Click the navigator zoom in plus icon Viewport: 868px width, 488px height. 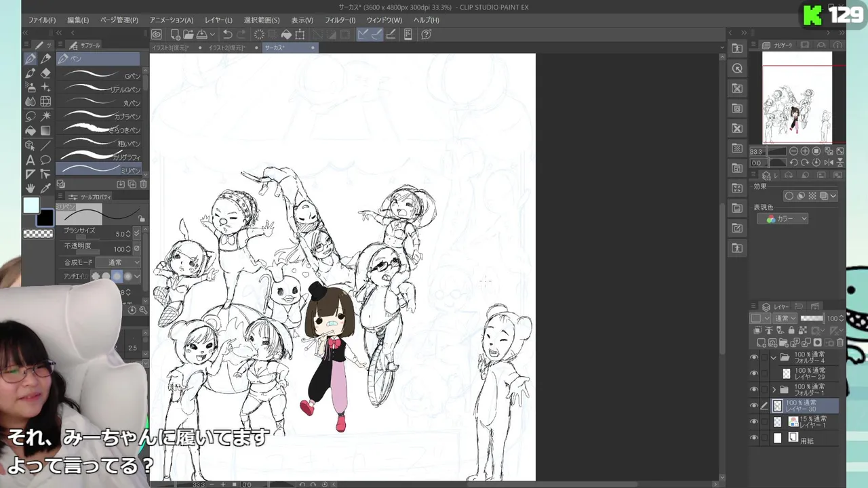coord(805,151)
